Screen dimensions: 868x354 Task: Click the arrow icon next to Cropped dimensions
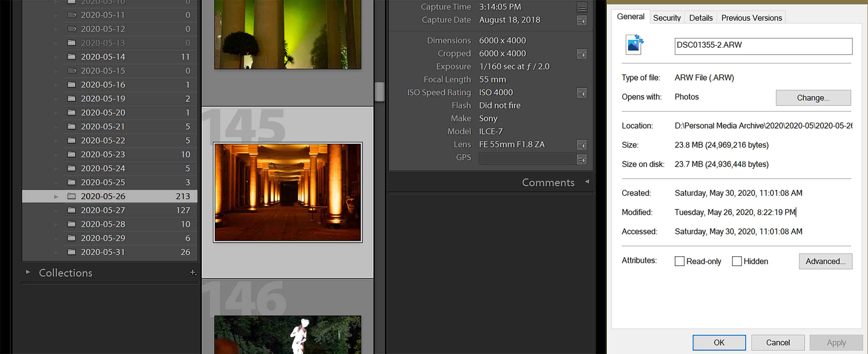tap(582, 54)
